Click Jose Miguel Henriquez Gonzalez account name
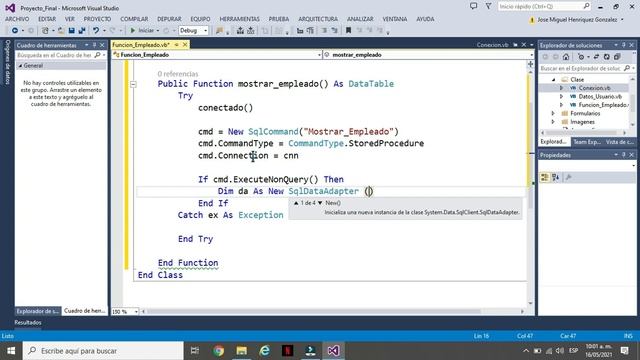640x360 pixels. coord(577,20)
